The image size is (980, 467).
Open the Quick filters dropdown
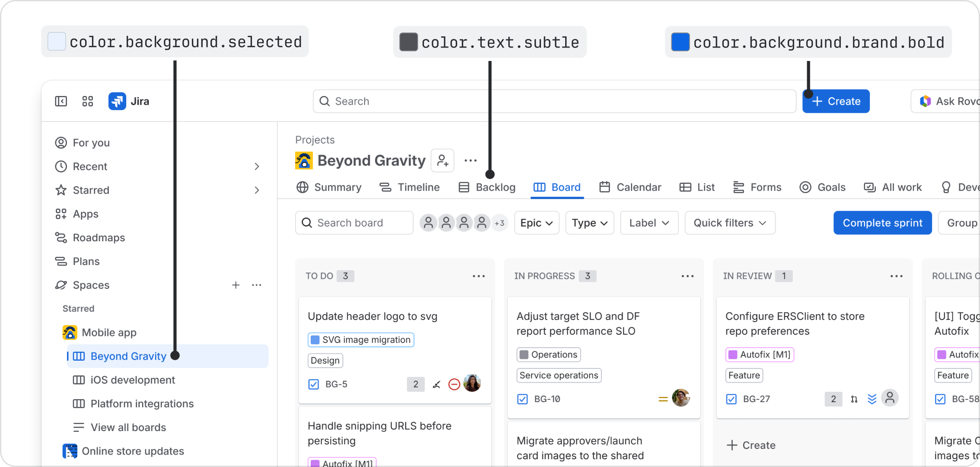pyautogui.click(x=730, y=223)
